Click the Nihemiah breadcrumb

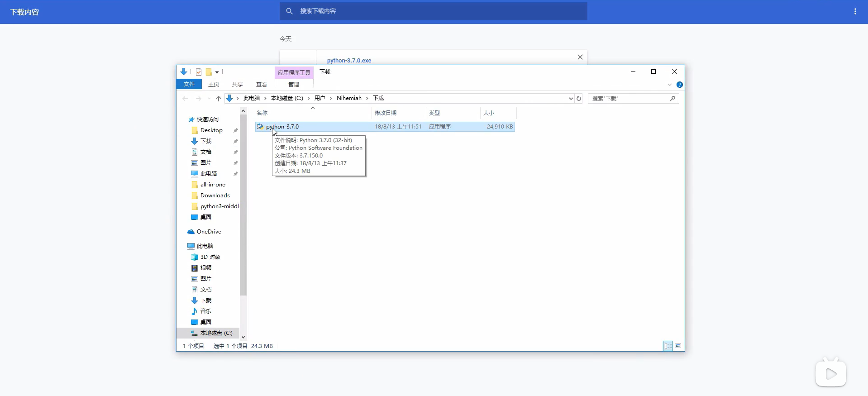pos(349,98)
